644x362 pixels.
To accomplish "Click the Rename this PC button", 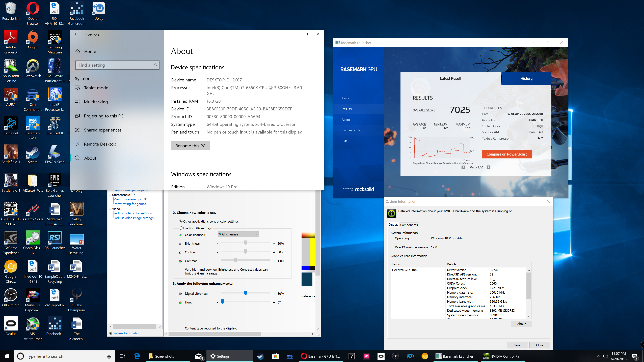I will click(x=190, y=146).
